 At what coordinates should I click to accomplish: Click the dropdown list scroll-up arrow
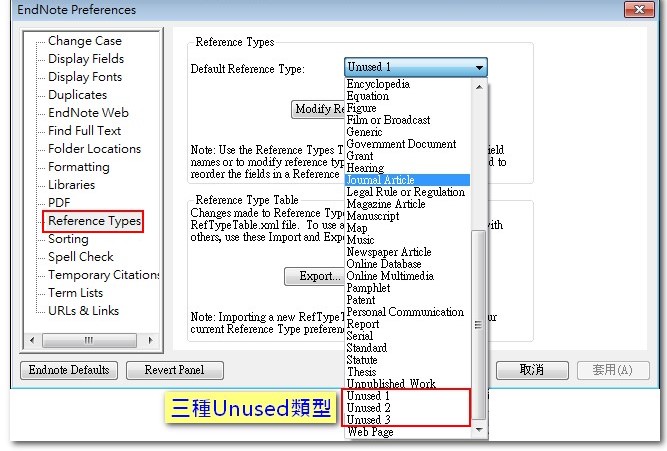pyautogui.click(x=479, y=87)
